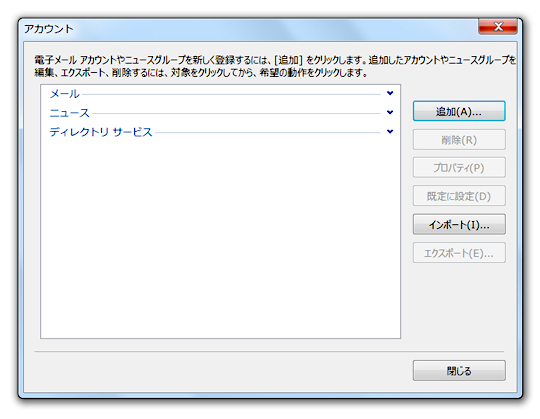Viewport: 540px width, 419px height.
Task: Click the ニュース group divider line
Action: (x=236, y=113)
